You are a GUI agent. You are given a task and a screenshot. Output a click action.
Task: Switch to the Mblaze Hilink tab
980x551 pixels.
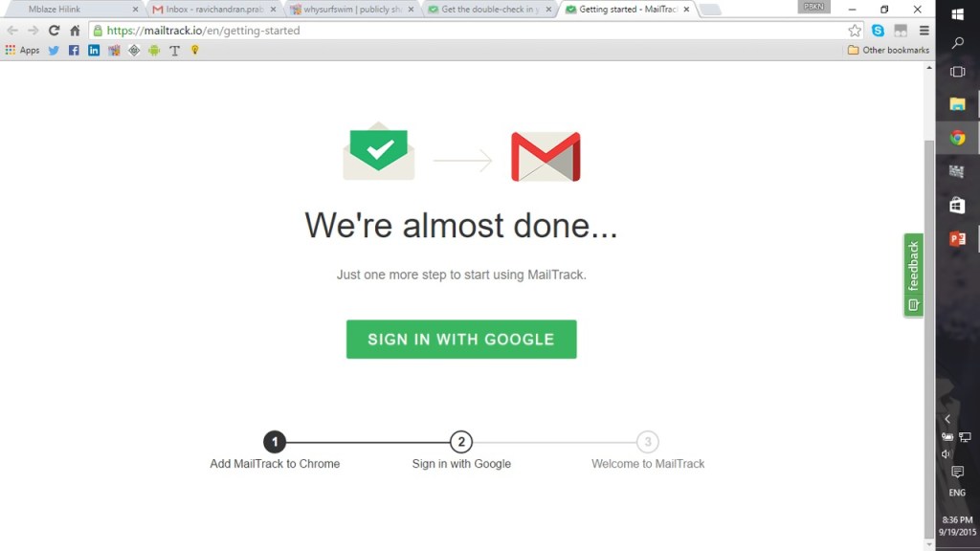[74, 10]
